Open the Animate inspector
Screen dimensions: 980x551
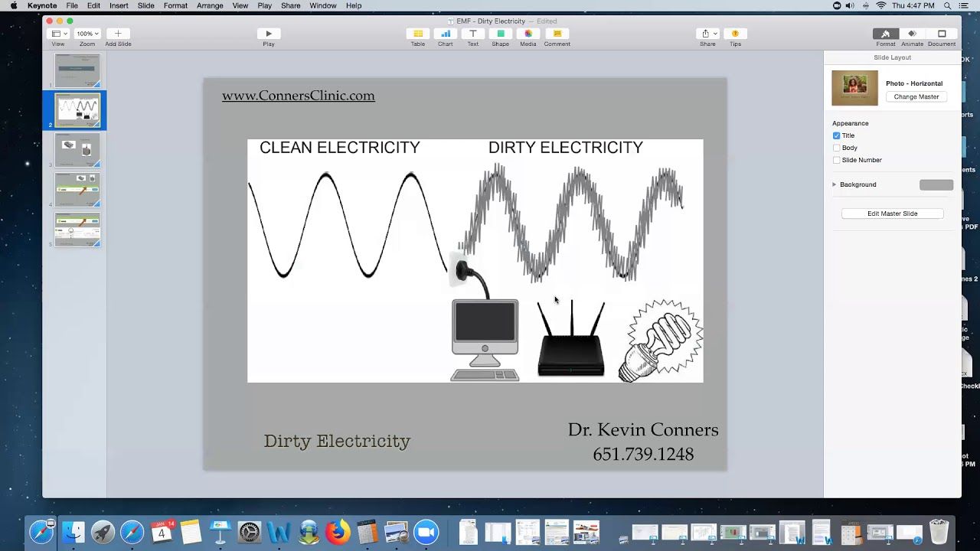coord(912,34)
